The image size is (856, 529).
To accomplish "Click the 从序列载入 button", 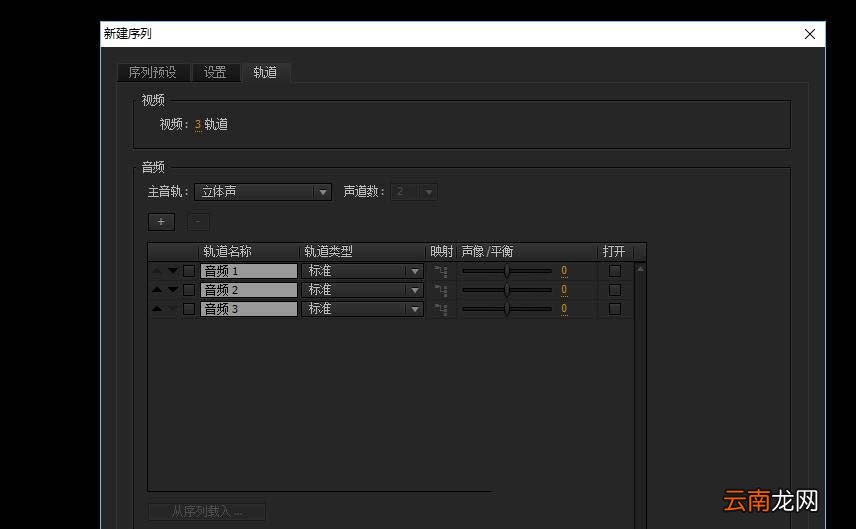I will pos(207,512).
